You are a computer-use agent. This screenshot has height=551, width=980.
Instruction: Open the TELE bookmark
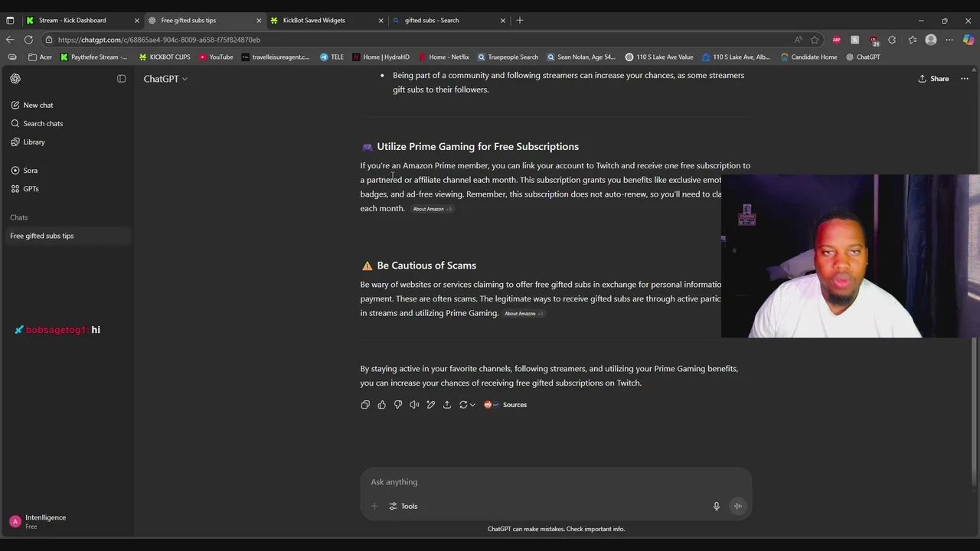tap(332, 57)
